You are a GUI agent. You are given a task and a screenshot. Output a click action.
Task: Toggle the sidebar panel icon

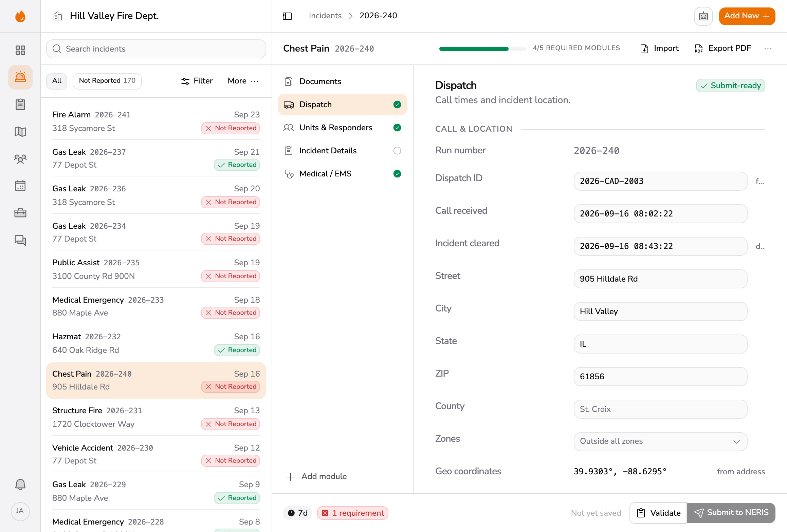point(287,16)
